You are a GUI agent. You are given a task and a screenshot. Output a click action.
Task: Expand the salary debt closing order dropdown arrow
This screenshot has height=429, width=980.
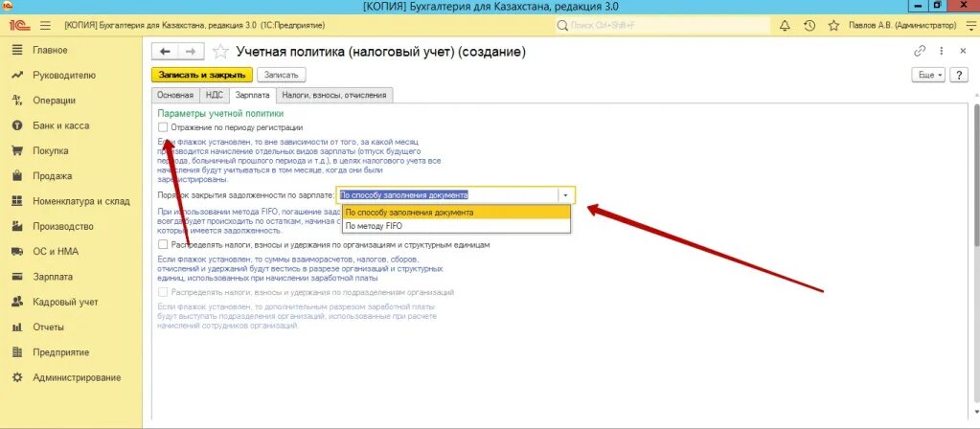pos(565,194)
